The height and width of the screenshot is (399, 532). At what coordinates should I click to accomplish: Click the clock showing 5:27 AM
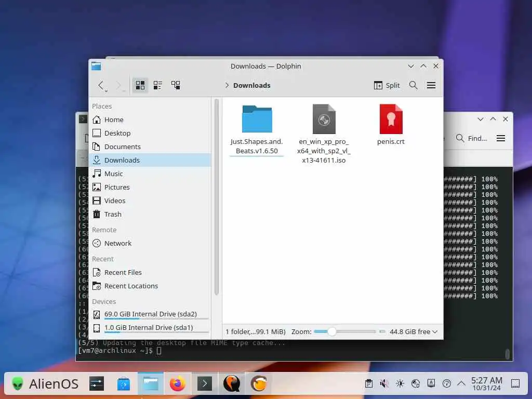(x=486, y=384)
